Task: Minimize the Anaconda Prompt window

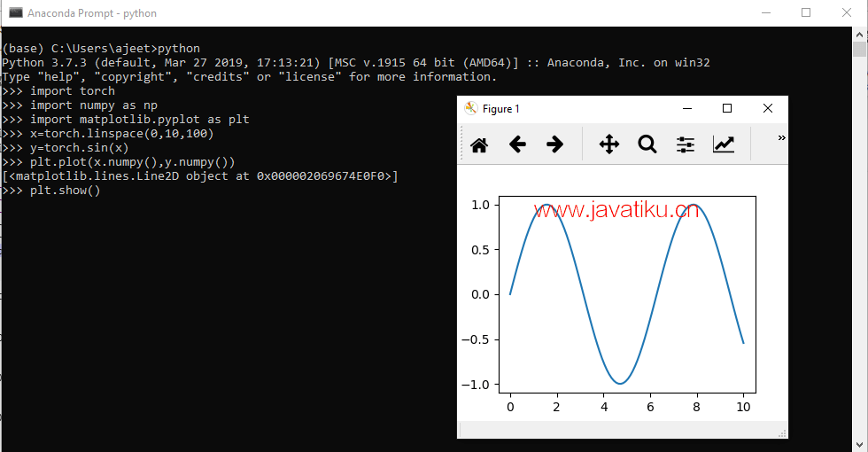Action: click(x=766, y=12)
